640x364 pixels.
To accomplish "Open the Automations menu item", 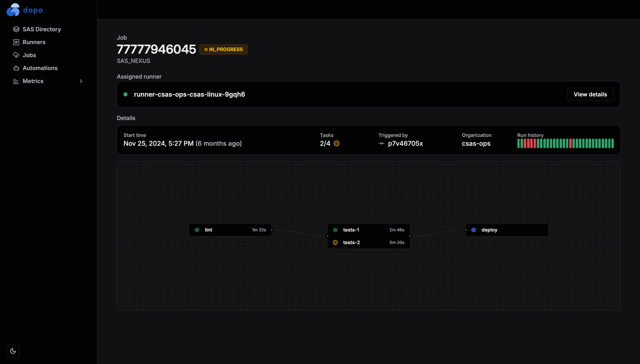I will pyautogui.click(x=40, y=68).
